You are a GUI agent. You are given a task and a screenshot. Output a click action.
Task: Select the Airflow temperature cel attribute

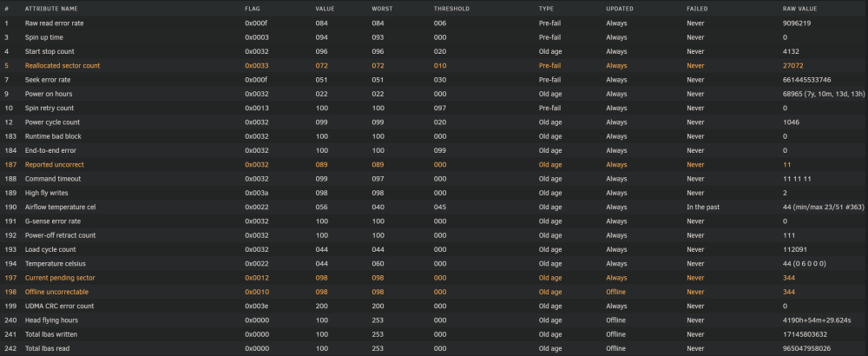click(61, 207)
